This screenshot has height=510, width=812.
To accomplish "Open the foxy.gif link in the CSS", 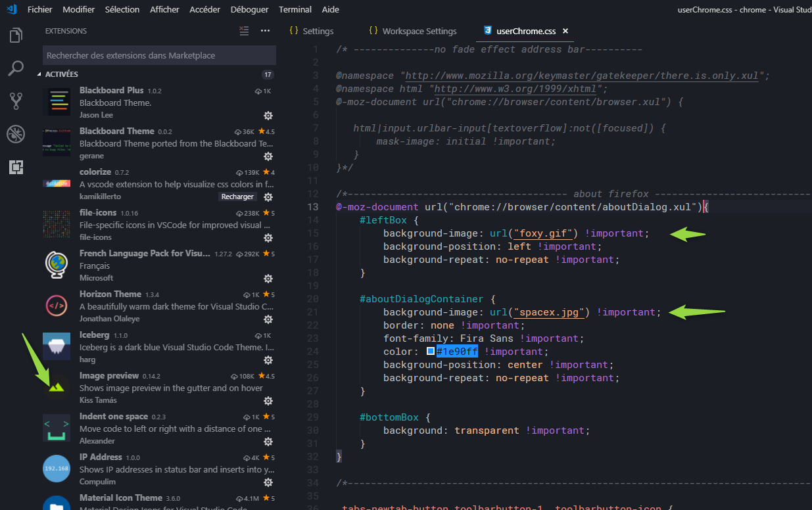I will click(x=544, y=233).
